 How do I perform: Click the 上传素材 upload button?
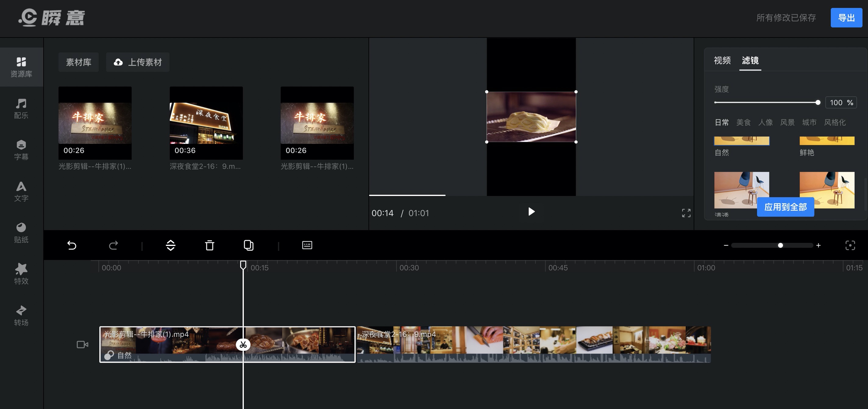pos(138,62)
